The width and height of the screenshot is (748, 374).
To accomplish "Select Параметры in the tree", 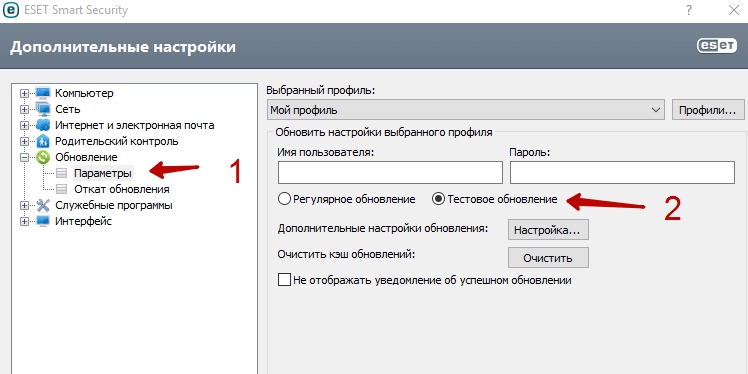I will [x=103, y=173].
